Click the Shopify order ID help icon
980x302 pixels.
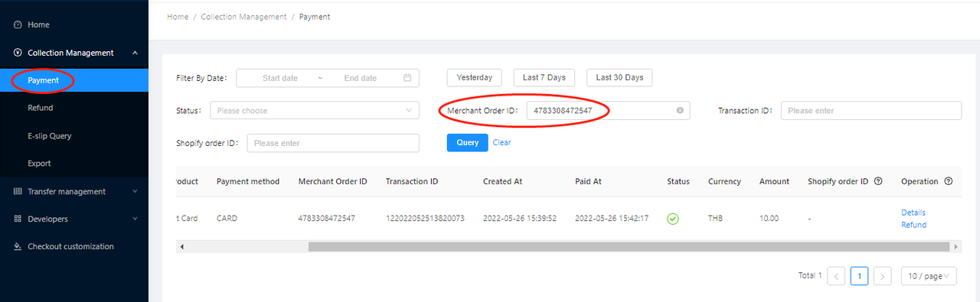[878, 181]
